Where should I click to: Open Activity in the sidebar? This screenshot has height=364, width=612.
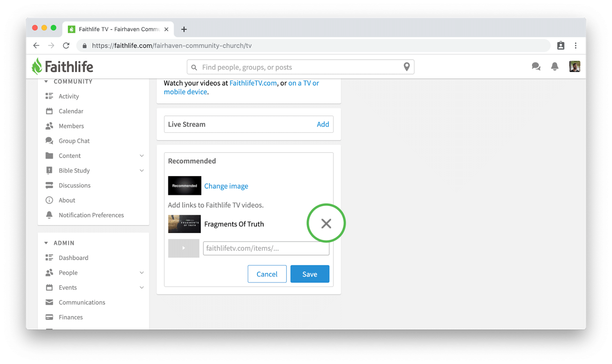click(69, 96)
